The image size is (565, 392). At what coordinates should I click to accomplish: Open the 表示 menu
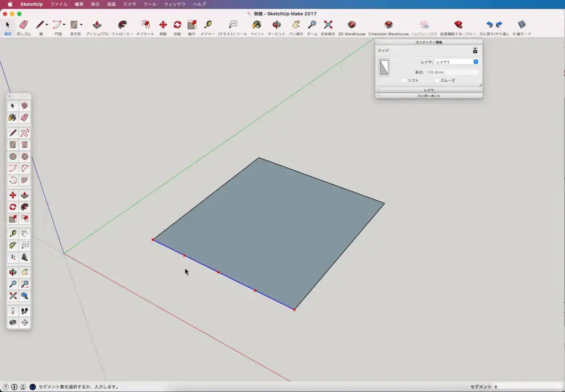click(95, 4)
